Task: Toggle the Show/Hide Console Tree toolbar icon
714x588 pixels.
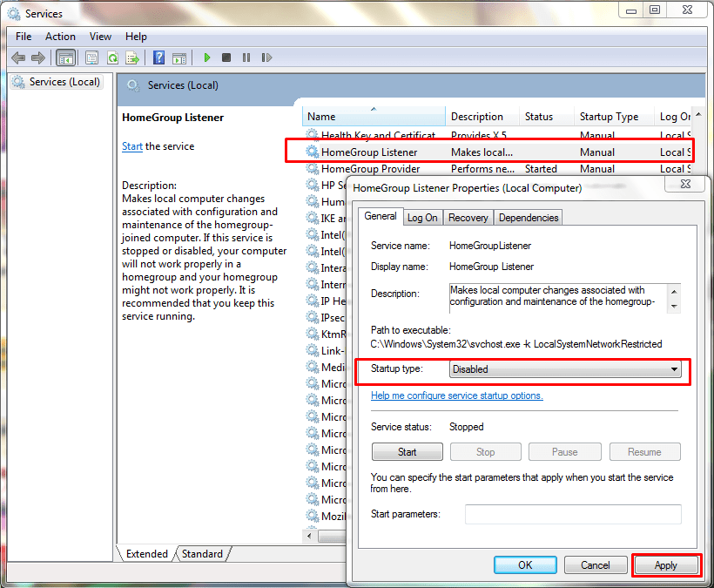Action: [x=65, y=57]
